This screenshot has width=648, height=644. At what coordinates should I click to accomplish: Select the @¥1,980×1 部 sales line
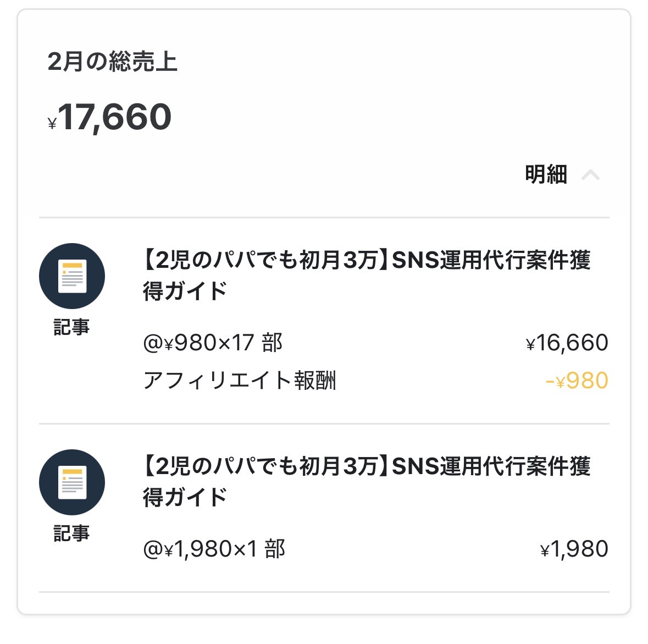tap(214, 549)
